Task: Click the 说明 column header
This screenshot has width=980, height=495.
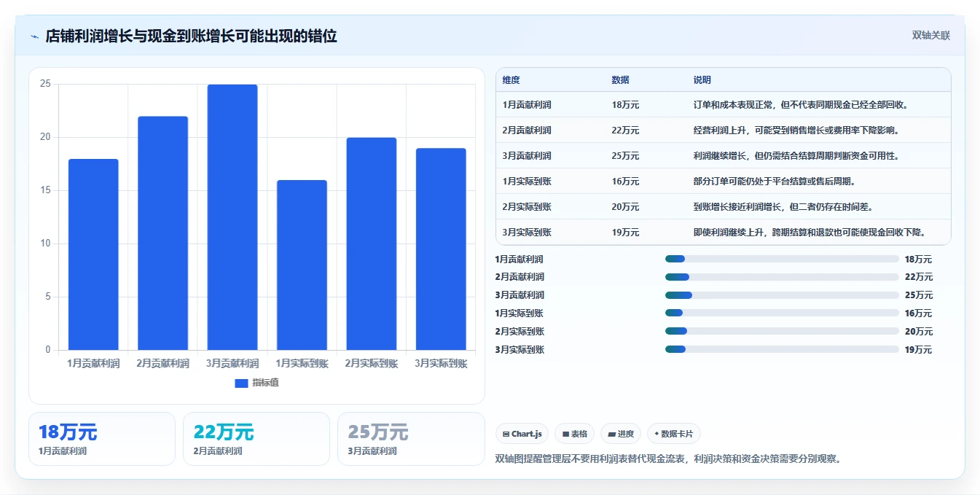Action: click(x=702, y=80)
